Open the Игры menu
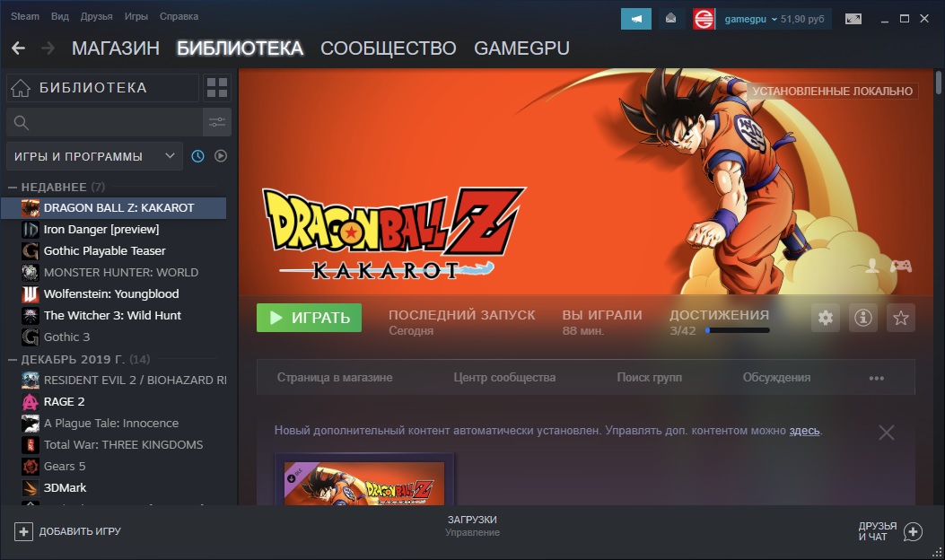Viewport: 945px width, 560px height. (136, 16)
